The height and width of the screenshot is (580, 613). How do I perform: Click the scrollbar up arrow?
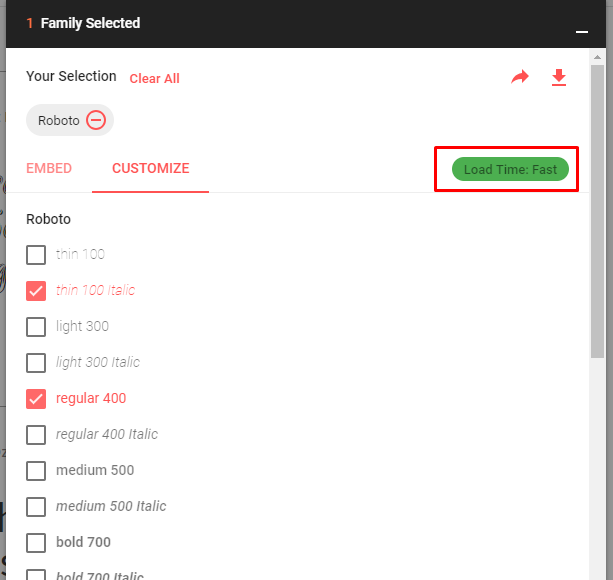[x=597, y=57]
